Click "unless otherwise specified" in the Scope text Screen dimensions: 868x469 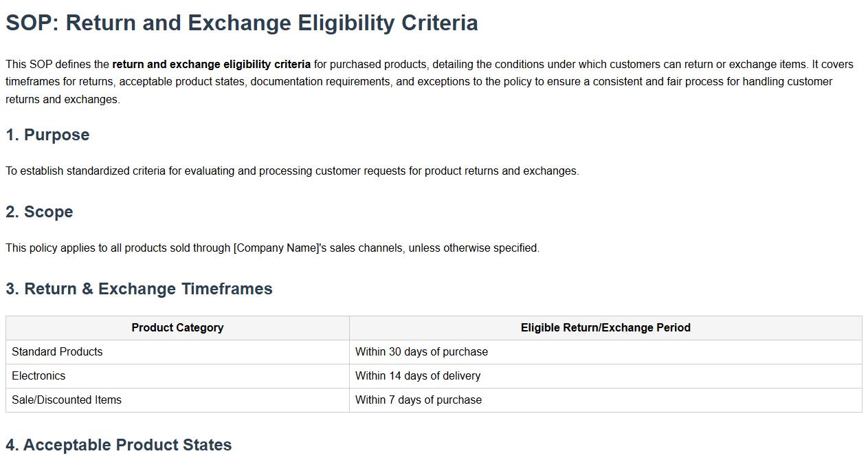click(x=474, y=248)
